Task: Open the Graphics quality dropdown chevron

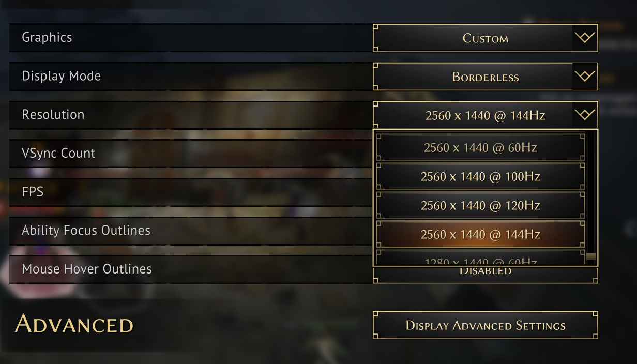Action: coord(585,37)
